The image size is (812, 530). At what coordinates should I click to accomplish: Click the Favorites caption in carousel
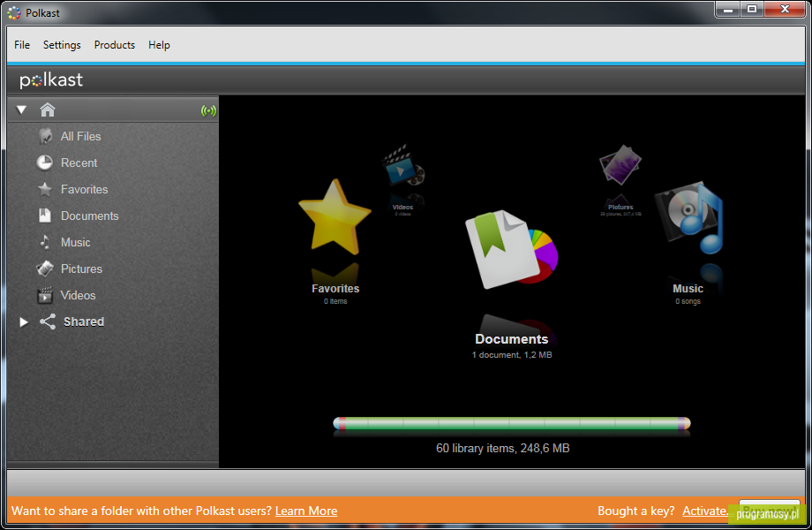tap(335, 289)
